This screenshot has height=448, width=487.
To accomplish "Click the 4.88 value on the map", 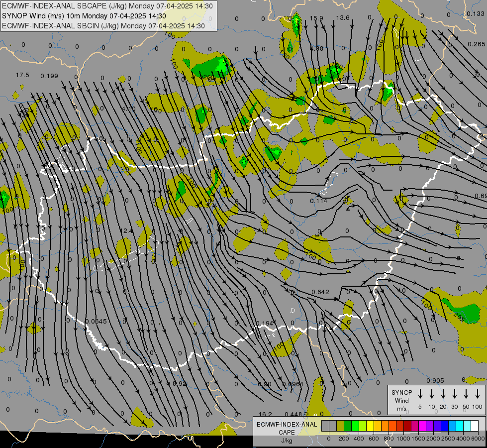I will (316, 48).
